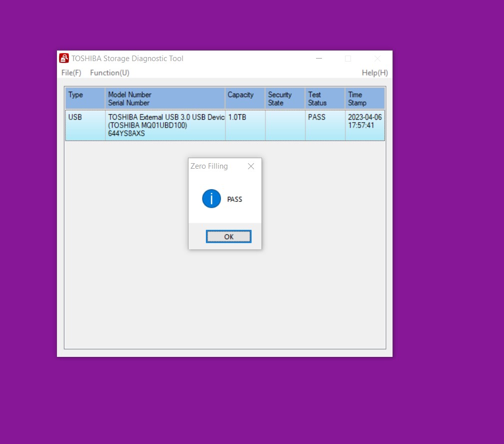Select the TOSHIBA External USB 3.0 drive entry
The width and height of the screenshot is (504, 444).
(x=165, y=125)
